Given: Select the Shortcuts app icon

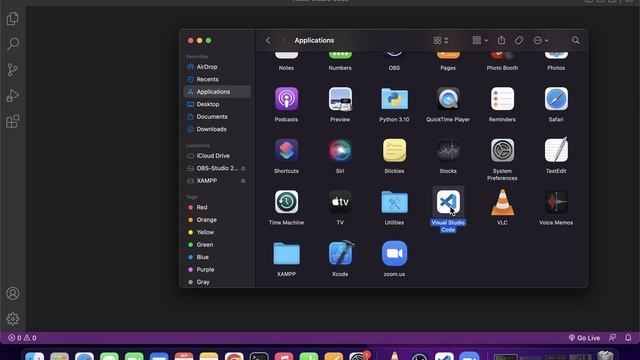Looking at the screenshot, I should click(286, 150).
